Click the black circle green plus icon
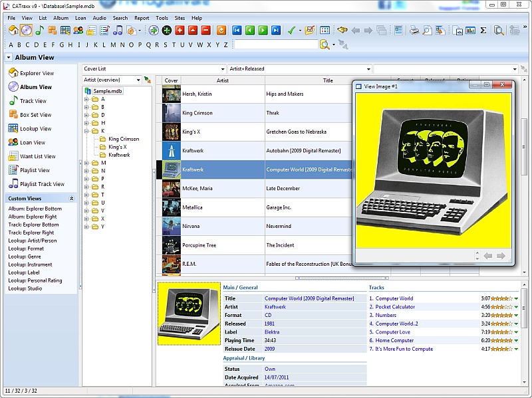 point(166,31)
